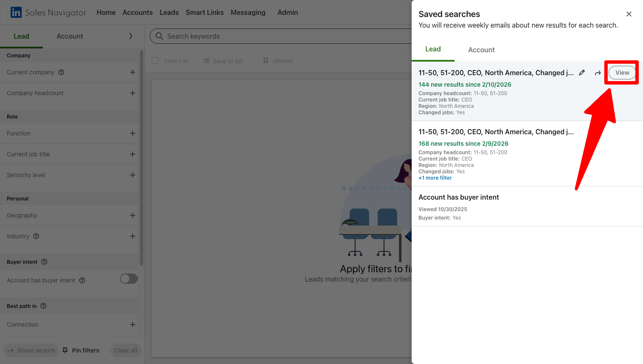Open LinkedIn Sales Navigator logo
The width and height of the screenshot is (643, 364).
48,12
